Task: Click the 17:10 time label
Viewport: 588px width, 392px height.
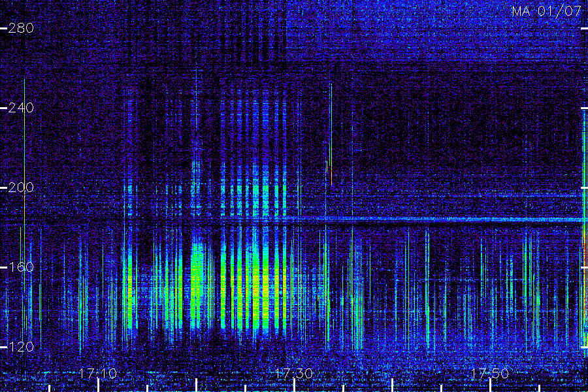Action: [98, 373]
